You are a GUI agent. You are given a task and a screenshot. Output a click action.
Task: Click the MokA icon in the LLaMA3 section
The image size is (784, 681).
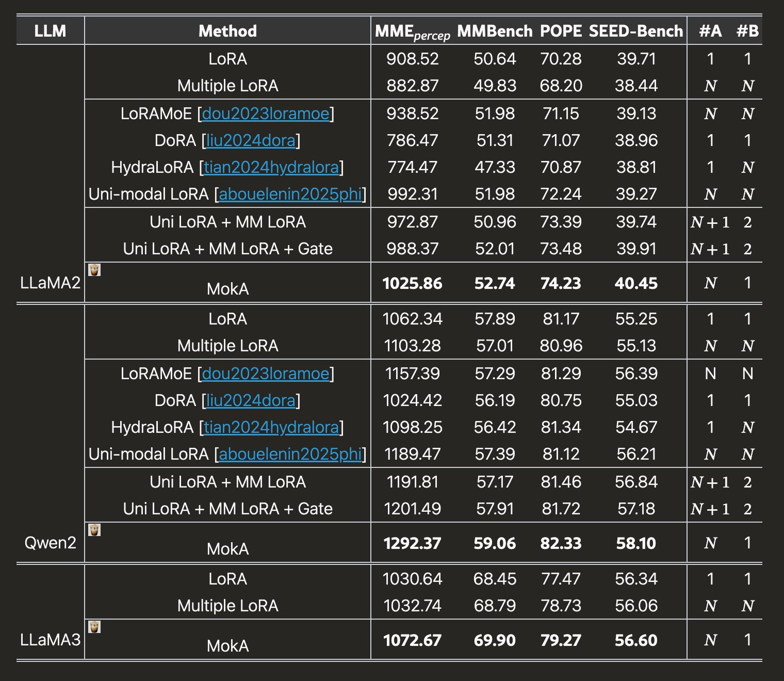pyautogui.click(x=94, y=627)
